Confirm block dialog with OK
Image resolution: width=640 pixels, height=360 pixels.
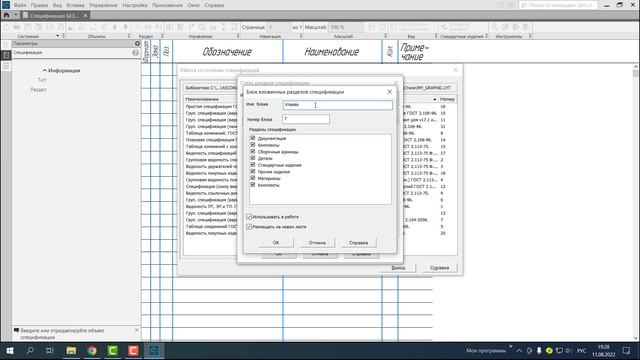pos(276,242)
